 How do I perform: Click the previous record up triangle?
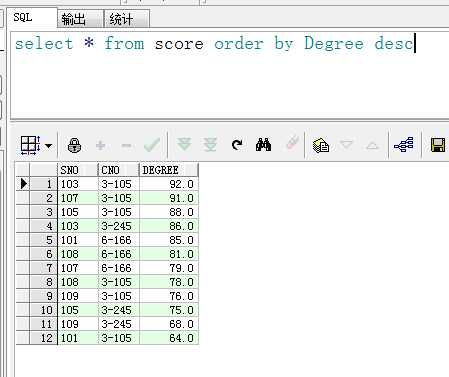pyautogui.click(x=372, y=146)
